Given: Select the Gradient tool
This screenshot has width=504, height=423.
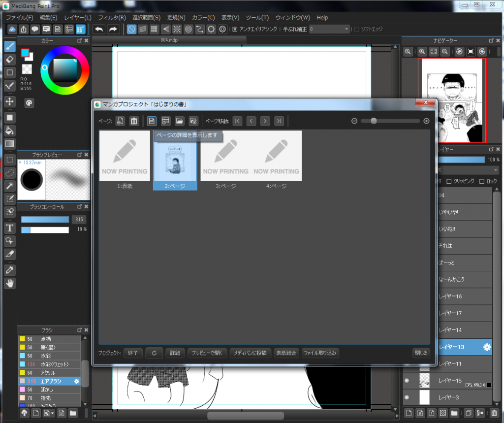Looking at the screenshot, I should (10, 143).
